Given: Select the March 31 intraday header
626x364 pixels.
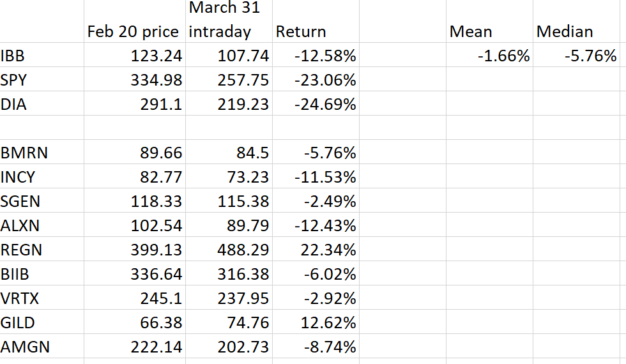Looking at the screenshot, I should 229,20.
